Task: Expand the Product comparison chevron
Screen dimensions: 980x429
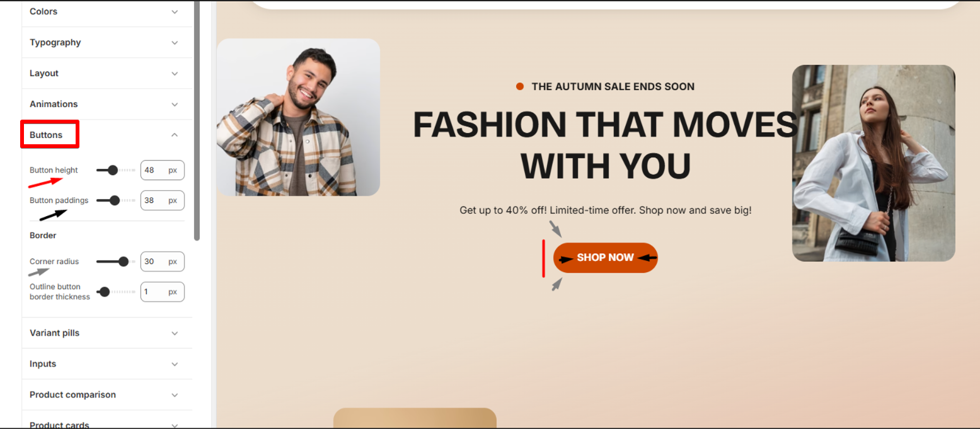Action: [175, 394]
